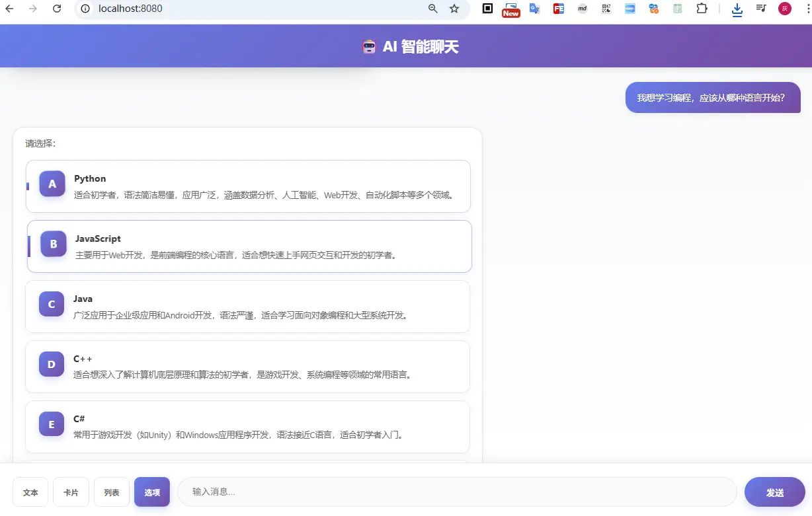The image size is (812, 516).
Task: Select the Python option A
Action: pyautogui.click(x=248, y=186)
